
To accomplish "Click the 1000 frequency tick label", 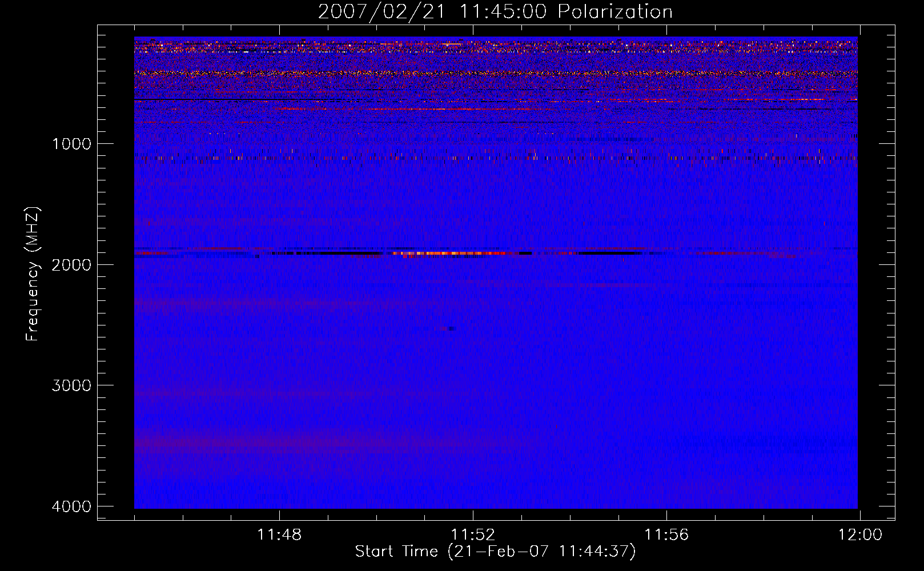I will 71,143.
